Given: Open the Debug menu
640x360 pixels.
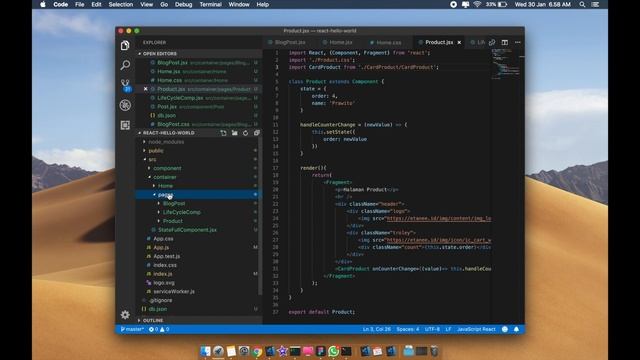Looking at the screenshot, I should [183, 4].
